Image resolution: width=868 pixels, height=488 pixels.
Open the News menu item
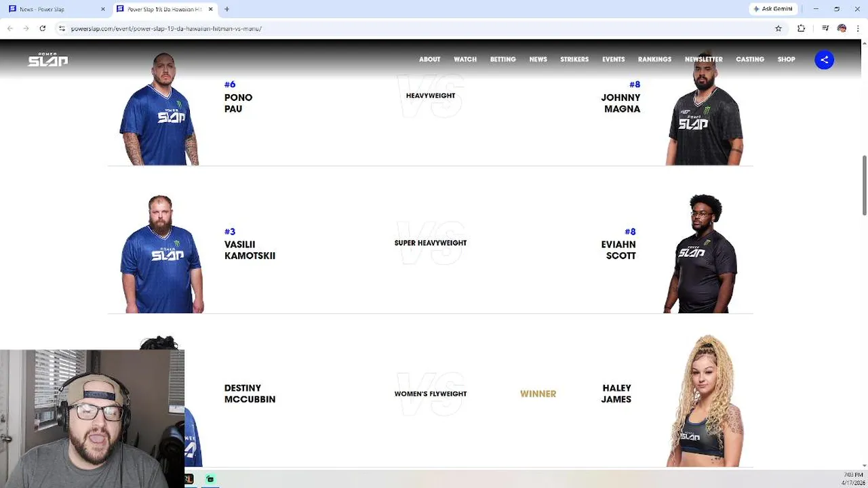point(538,60)
